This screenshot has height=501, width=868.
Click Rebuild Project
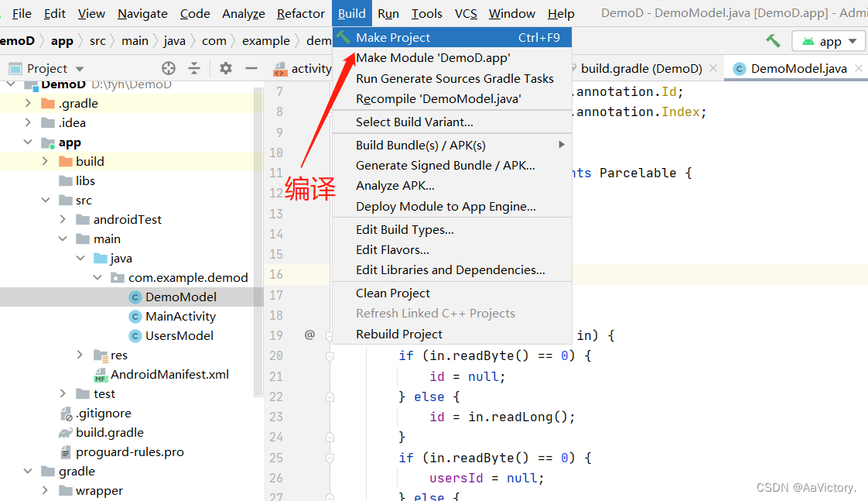pos(398,334)
